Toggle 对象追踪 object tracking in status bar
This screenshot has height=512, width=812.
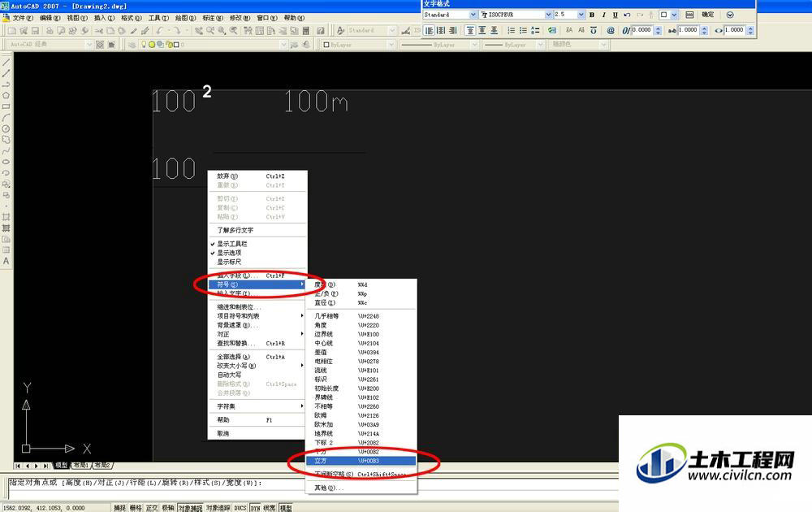[218, 508]
